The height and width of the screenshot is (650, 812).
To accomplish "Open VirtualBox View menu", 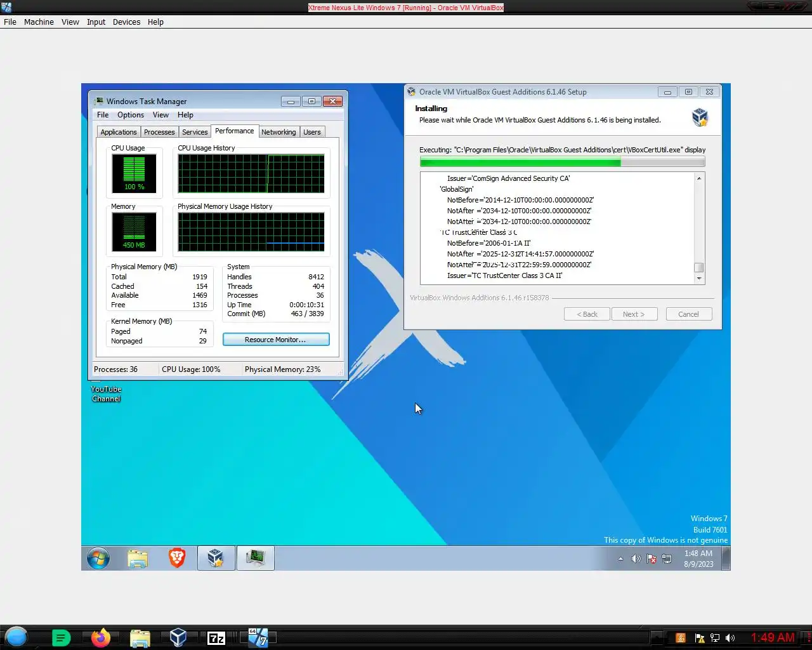I will (70, 22).
